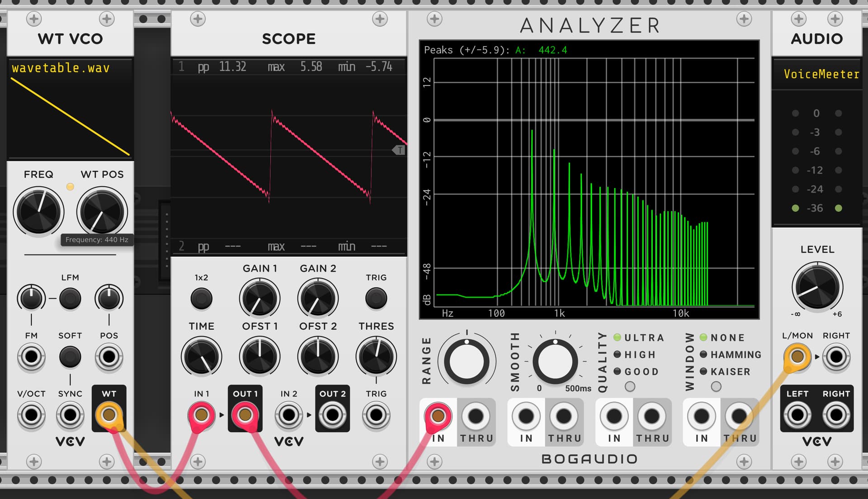This screenshot has height=499, width=868.
Task: Click the Scope TRIG input jack
Action: tap(376, 414)
